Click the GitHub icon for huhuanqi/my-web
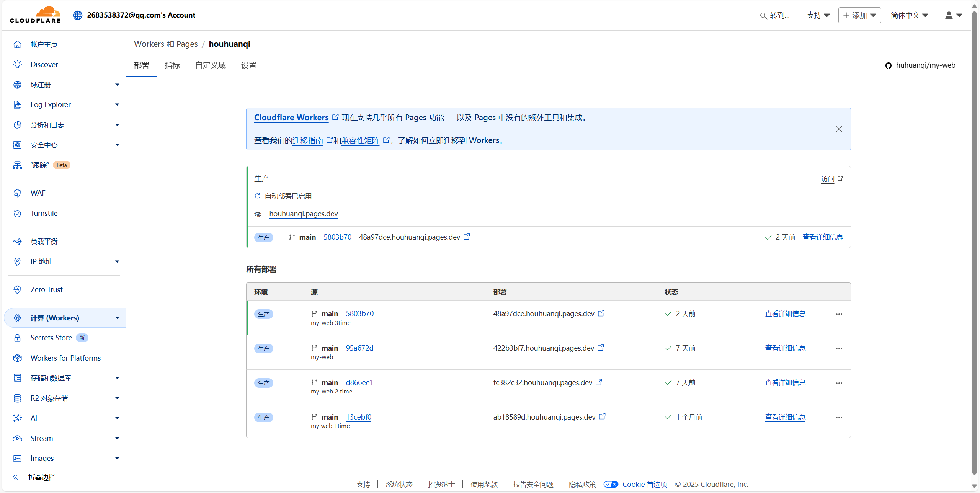The width and height of the screenshot is (980, 493). (888, 65)
